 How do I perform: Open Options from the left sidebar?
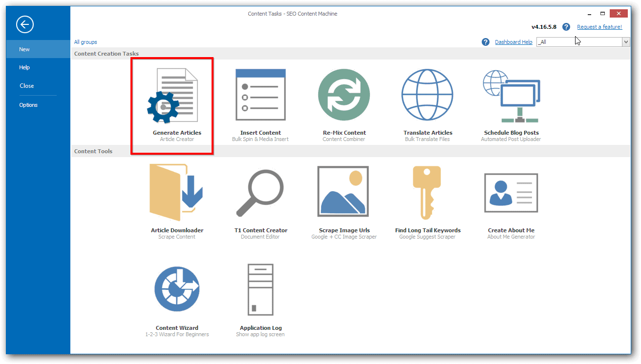click(38, 105)
